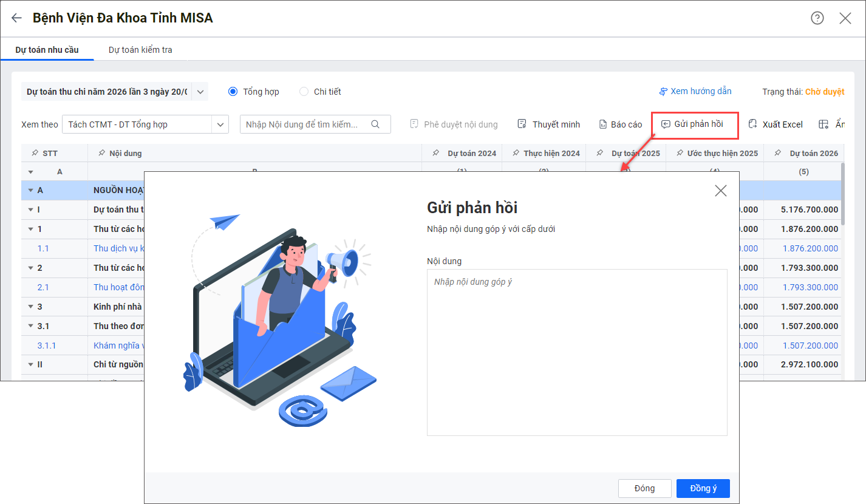Viewport: 866px width, 504px height.
Task: Click the Thuyết minh toolbar button
Action: pyautogui.click(x=550, y=124)
